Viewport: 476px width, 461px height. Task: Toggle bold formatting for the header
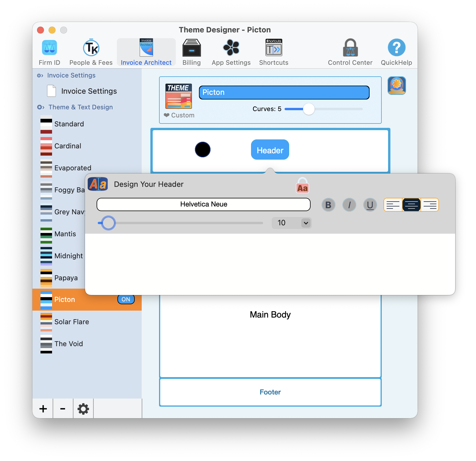pos(328,205)
